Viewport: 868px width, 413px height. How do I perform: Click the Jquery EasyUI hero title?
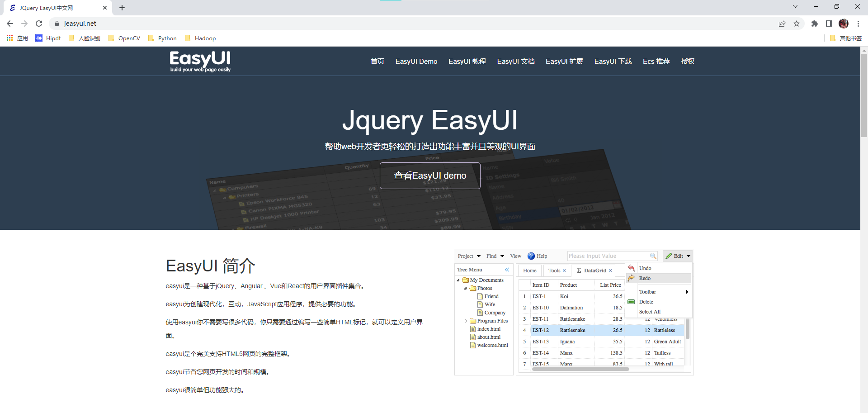pos(430,120)
